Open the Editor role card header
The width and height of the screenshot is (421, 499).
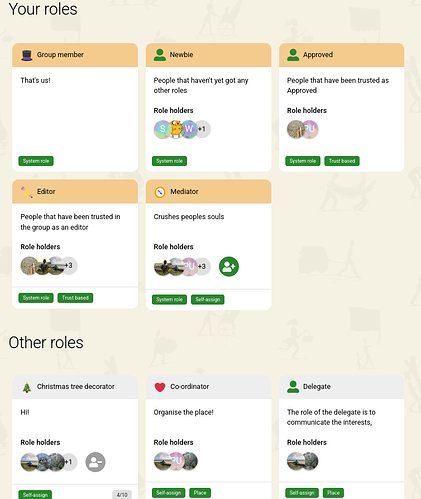pos(75,191)
